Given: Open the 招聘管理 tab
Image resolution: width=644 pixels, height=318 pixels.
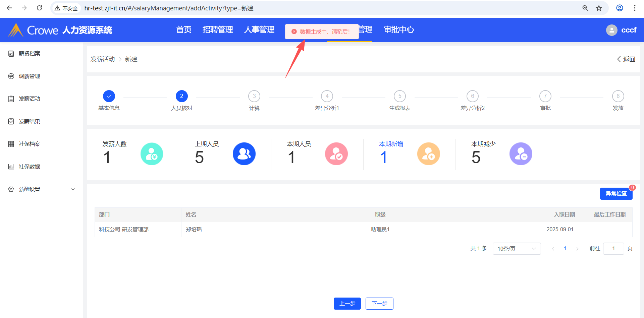Looking at the screenshot, I should pos(218,30).
